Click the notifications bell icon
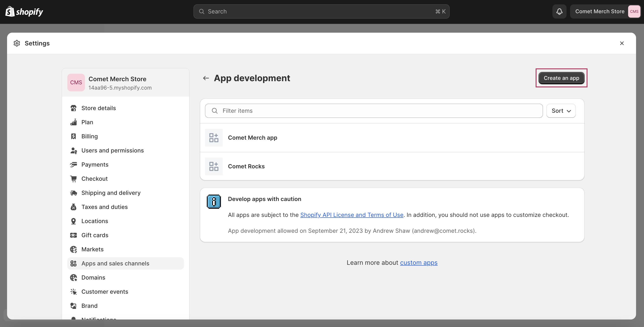Viewport: 644px width, 327px height. [x=559, y=11]
